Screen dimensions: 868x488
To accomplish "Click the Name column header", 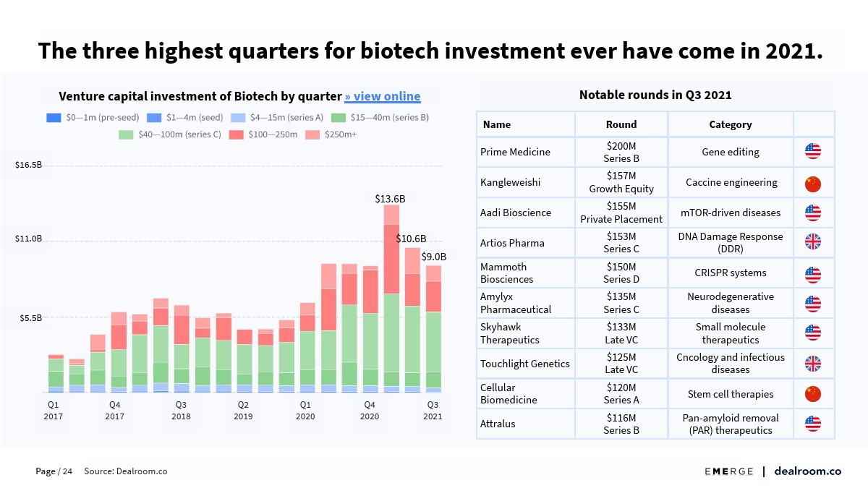I will pos(497,124).
